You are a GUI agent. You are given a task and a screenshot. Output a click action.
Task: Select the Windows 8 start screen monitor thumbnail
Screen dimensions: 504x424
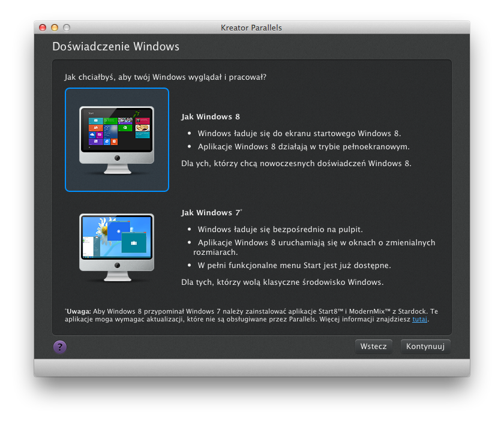tap(117, 139)
